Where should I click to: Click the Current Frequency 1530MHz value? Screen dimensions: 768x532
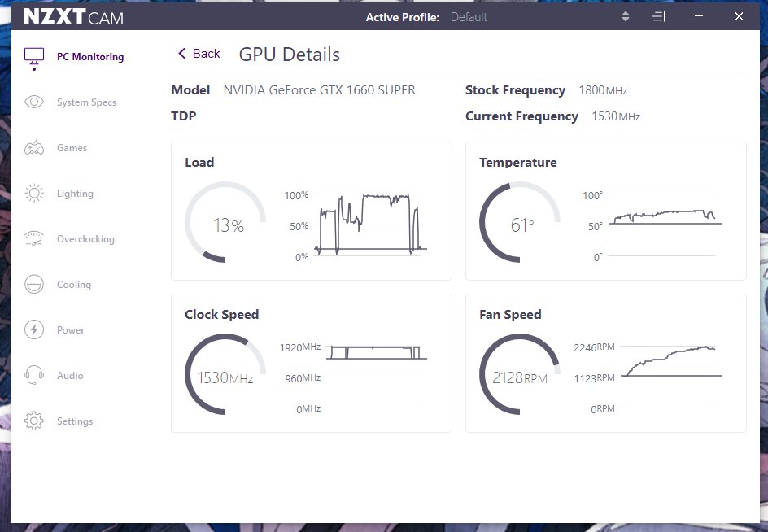tap(616, 116)
